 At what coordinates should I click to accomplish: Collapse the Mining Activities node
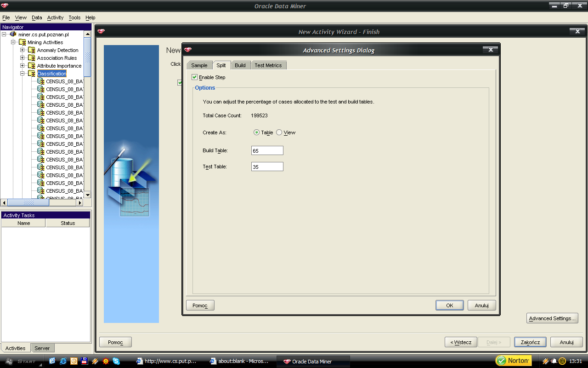click(13, 42)
